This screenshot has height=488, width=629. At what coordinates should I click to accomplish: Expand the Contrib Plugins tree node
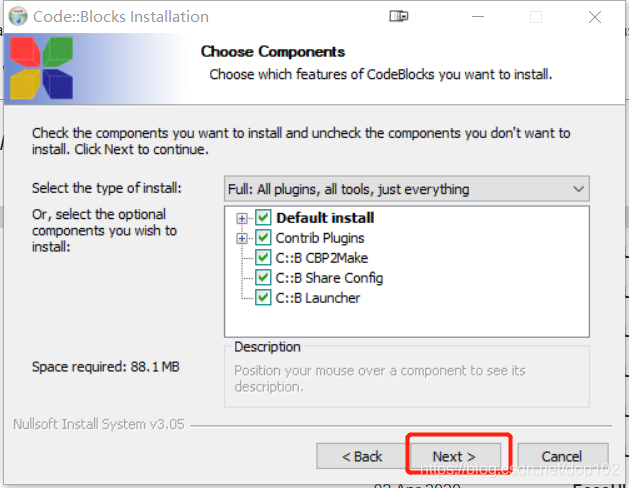tap(242, 239)
